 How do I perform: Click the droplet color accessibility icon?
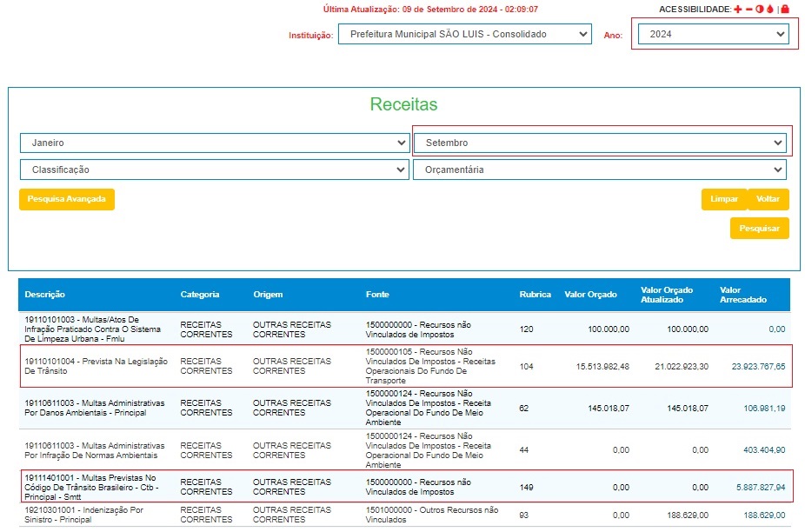[x=770, y=9]
